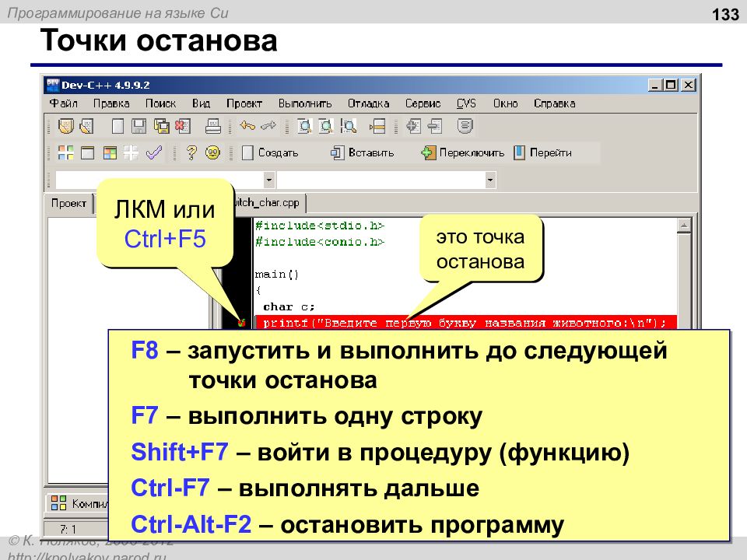Click the Find magnifier icon
Viewport: 747px width, 560px height.
pyautogui.click(x=304, y=126)
